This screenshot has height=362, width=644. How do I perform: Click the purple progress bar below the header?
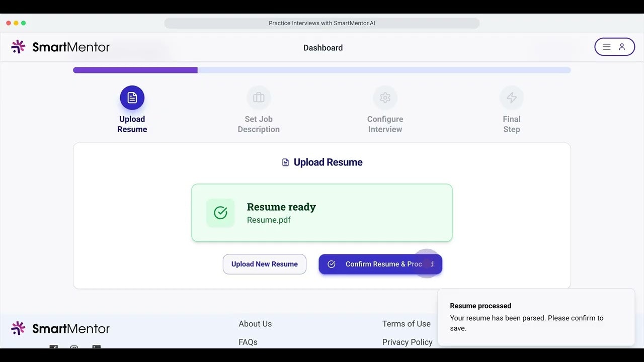pos(135,70)
